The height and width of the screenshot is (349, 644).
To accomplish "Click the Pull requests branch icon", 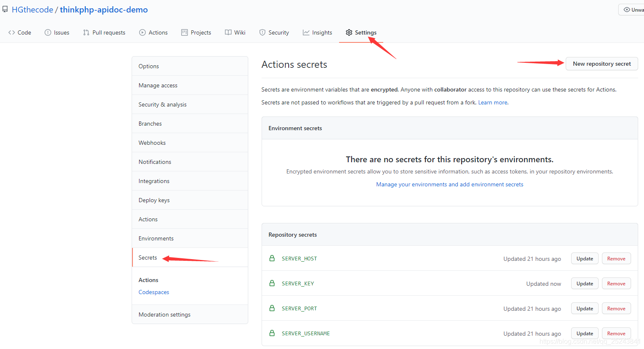I will (x=86, y=32).
